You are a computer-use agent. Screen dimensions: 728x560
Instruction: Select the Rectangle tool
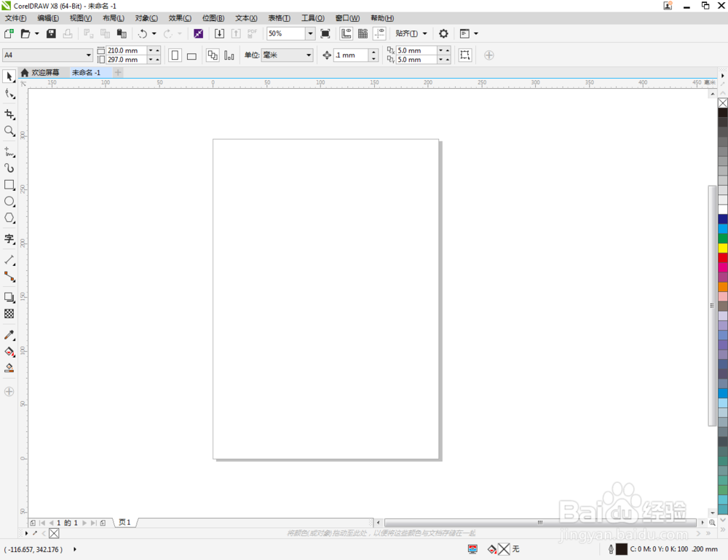(x=9, y=185)
